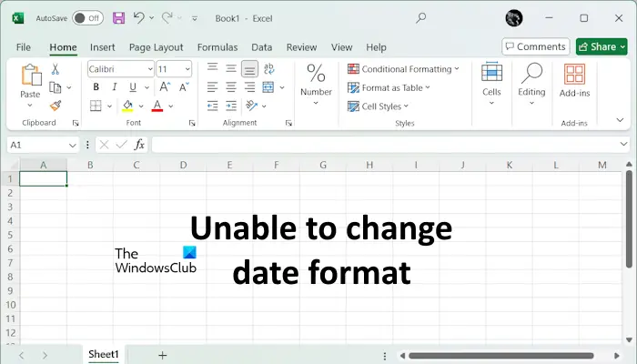This screenshot has height=364, width=637.
Task: Toggle Italic formatting
Action: click(x=115, y=87)
